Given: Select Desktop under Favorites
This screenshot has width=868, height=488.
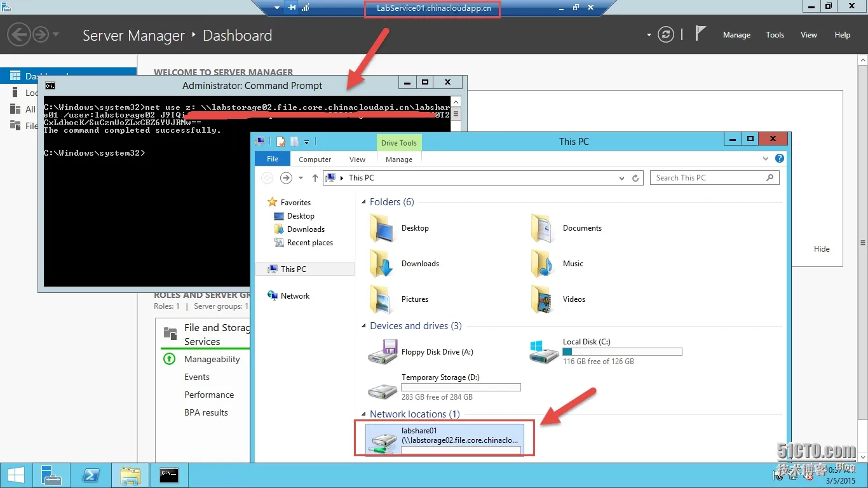Looking at the screenshot, I should point(301,216).
